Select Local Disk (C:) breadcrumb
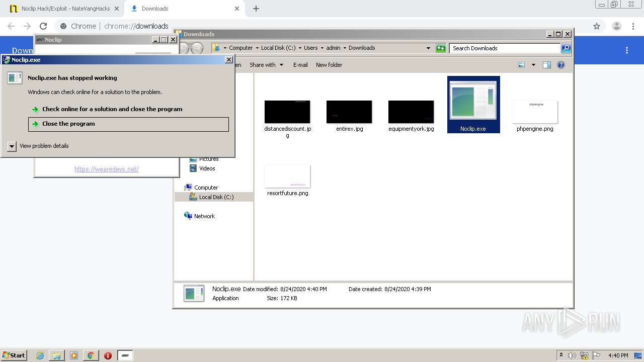The width and height of the screenshot is (644, 362). click(278, 48)
